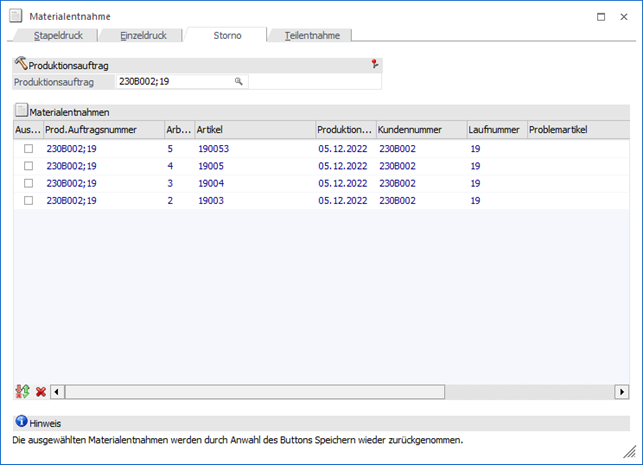Click the blue Hinweis info icon
This screenshot has height=465, width=643.
coord(20,423)
